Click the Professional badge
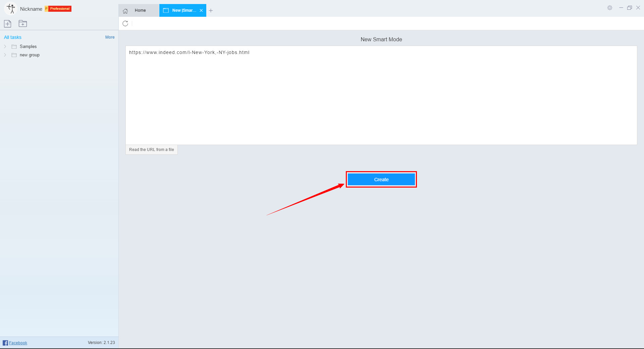The image size is (644, 349). coord(60,9)
